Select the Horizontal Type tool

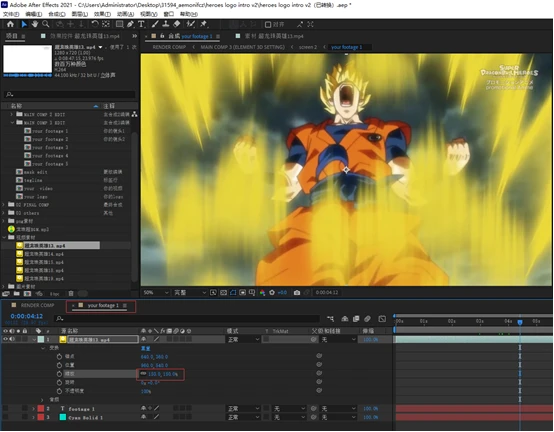[141, 24]
